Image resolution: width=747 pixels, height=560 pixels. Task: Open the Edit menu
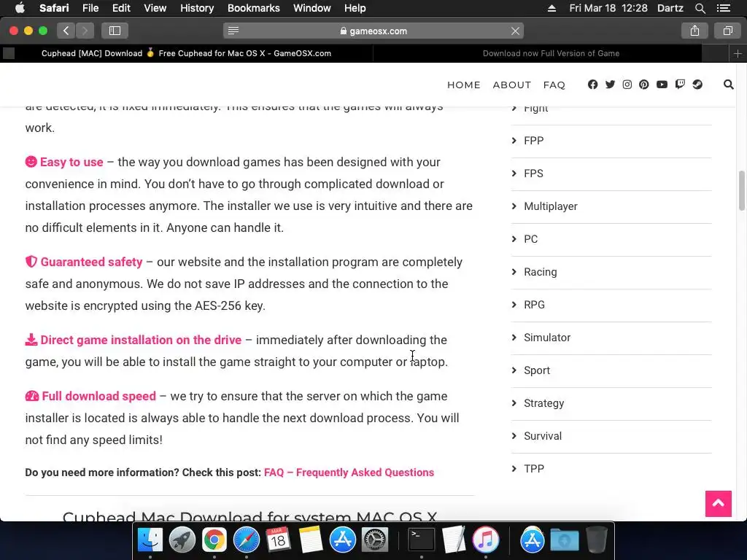tap(121, 8)
